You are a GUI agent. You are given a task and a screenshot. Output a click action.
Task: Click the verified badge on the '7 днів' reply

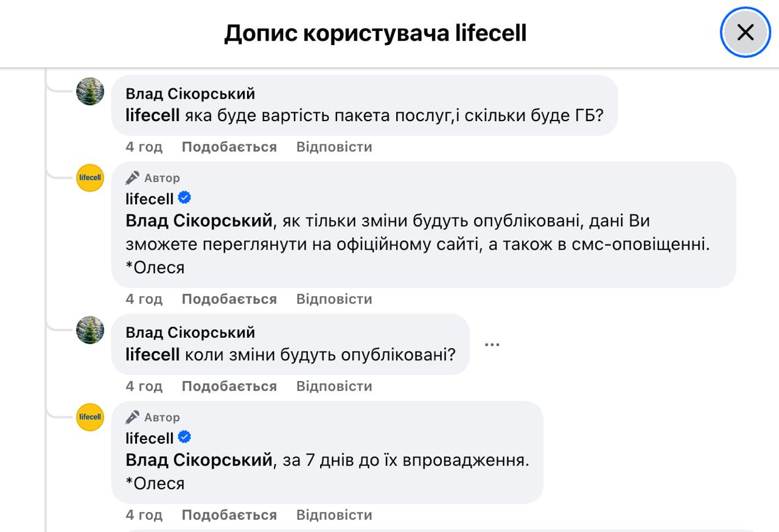click(x=184, y=438)
